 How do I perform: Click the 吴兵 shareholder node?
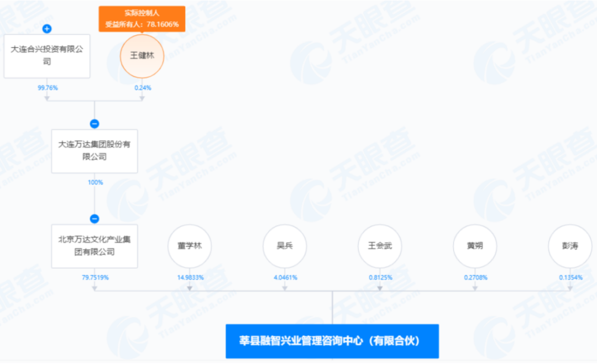pos(285,246)
